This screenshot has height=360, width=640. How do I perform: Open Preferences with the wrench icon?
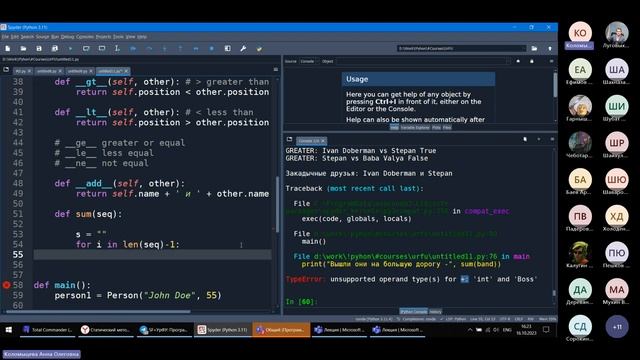pos(243,49)
